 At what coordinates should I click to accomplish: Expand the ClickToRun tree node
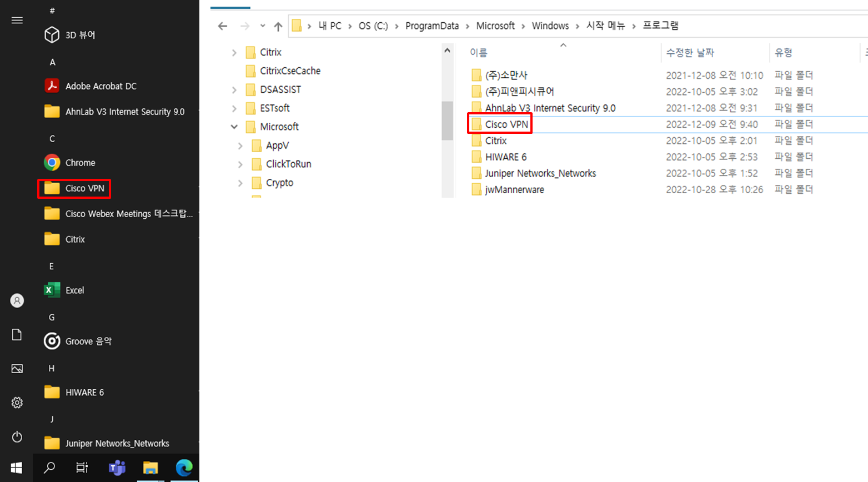240,164
